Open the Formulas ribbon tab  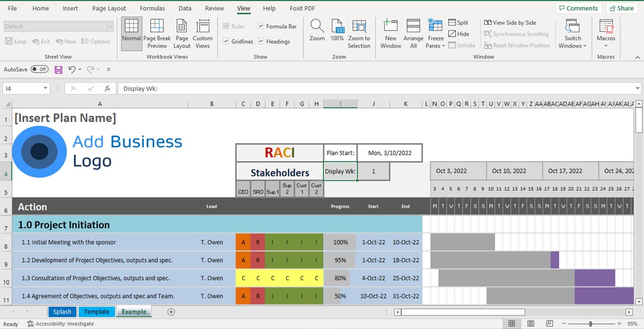152,8
